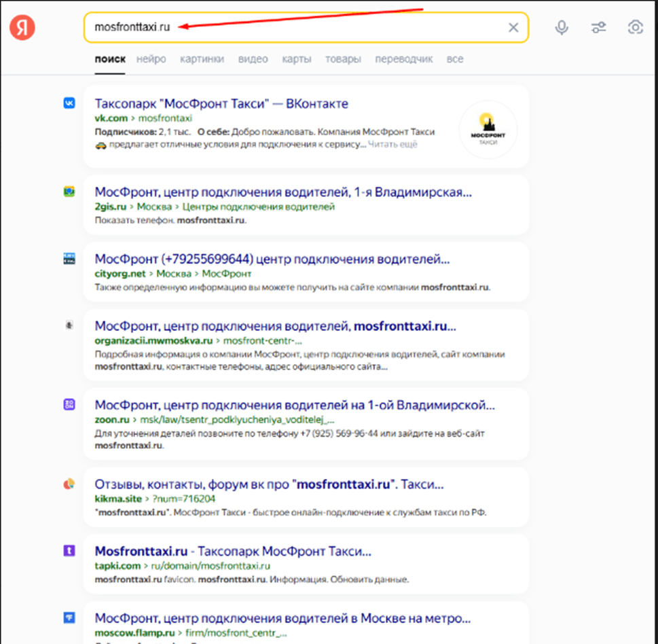Click the 2GIS favicon beside second result

69,192
